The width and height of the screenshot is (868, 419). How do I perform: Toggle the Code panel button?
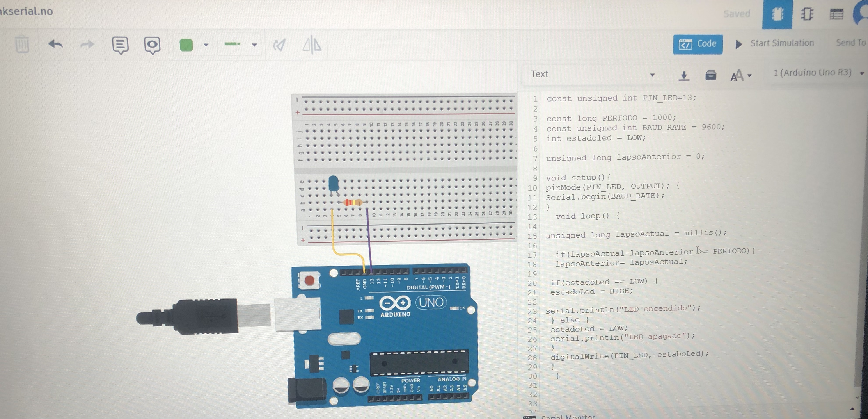coord(698,44)
